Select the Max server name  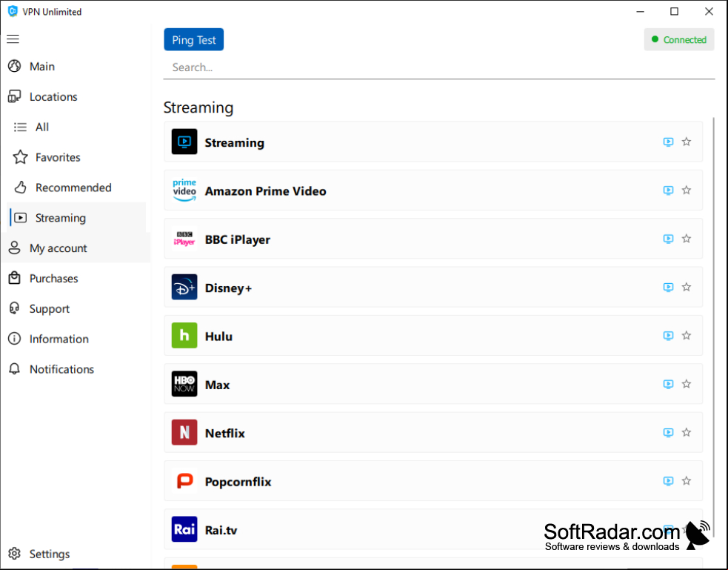(x=217, y=385)
